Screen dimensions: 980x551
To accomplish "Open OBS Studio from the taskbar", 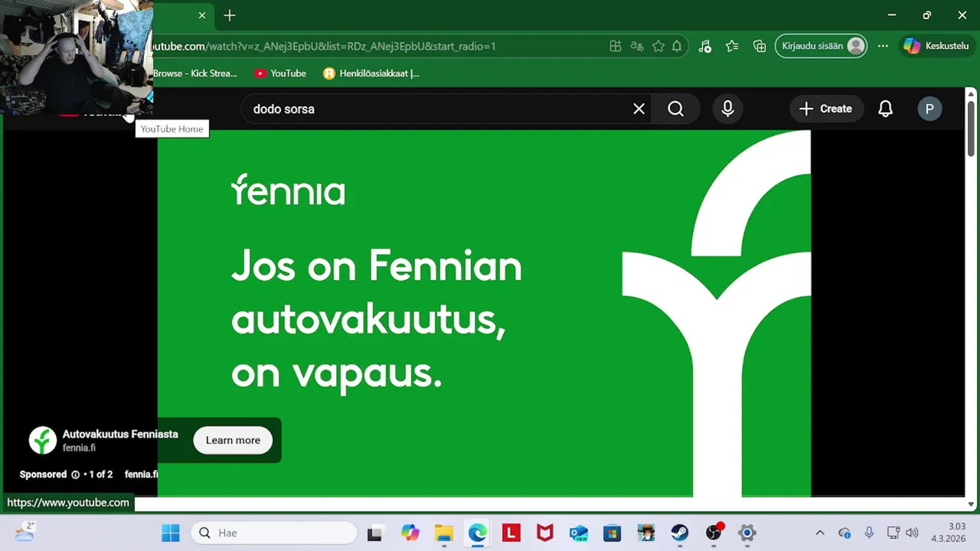I will click(x=714, y=533).
